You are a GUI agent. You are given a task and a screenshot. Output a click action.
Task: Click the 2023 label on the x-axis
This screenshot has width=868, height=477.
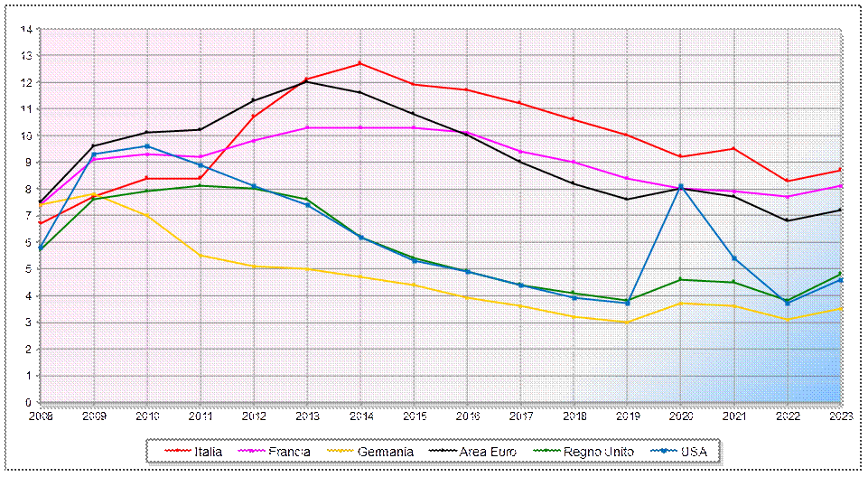[x=842, y=416]
